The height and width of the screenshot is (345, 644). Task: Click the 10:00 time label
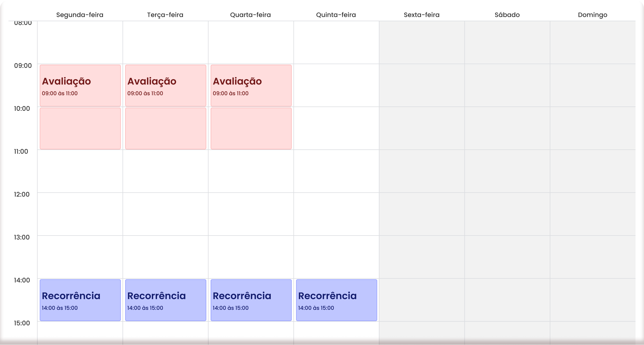point(22,109)
